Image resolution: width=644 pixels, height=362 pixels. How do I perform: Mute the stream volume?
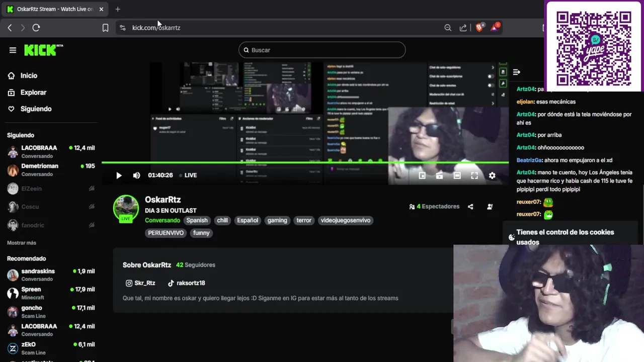(x=136, y=175)
